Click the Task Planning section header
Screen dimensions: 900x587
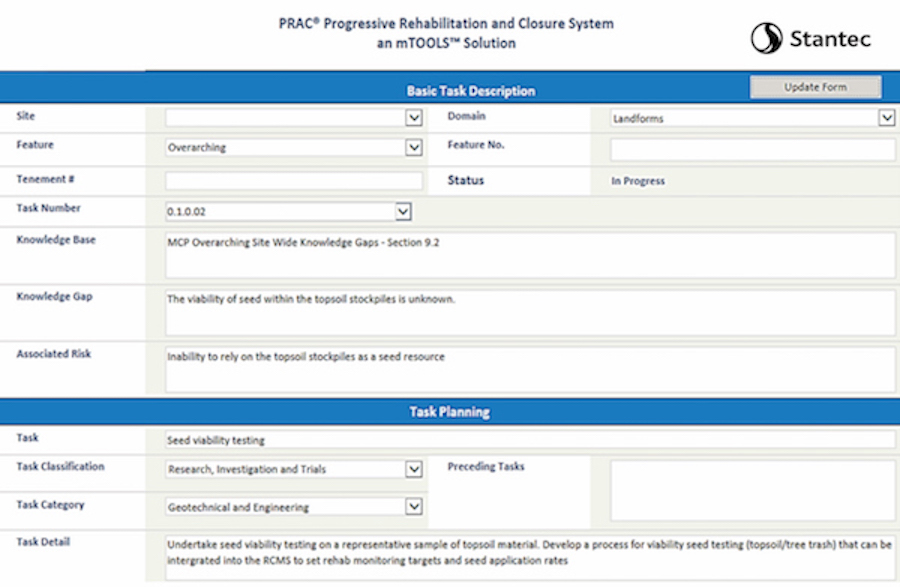coord(449,412)
